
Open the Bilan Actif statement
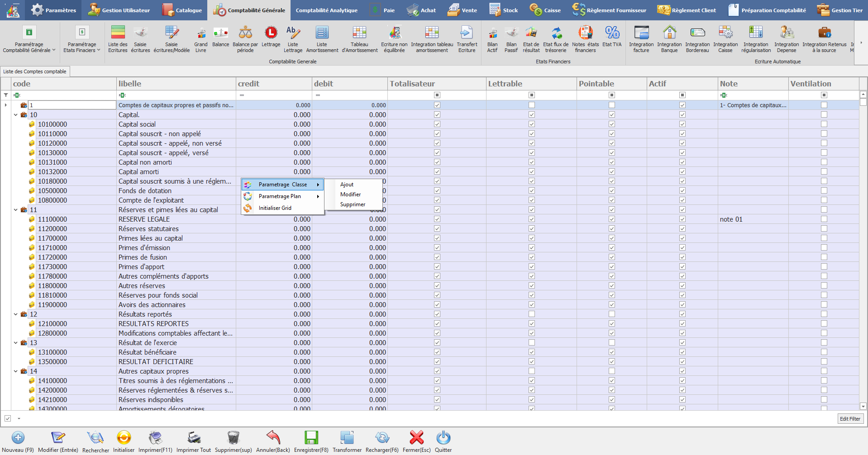tap(492, 39)
